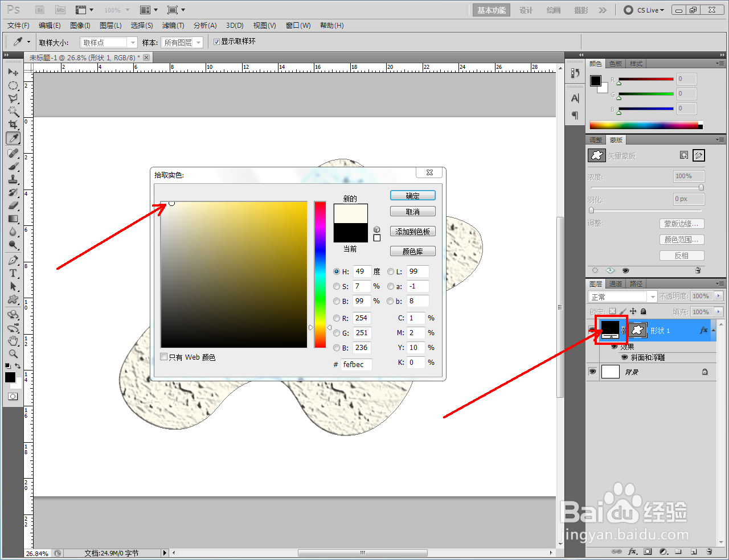
Task: Expand more workspaces chevron
Action: click(x=603, y=10)
